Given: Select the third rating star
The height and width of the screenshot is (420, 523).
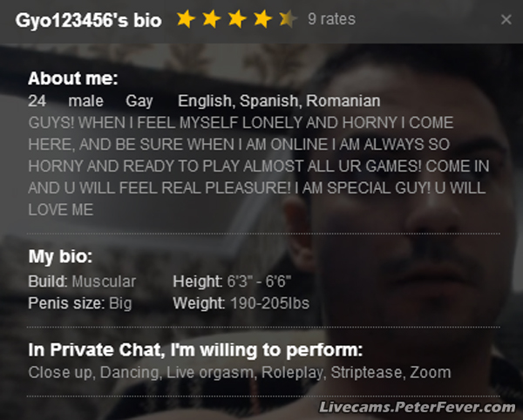Looking at the screenshot, I should (236, 19).
